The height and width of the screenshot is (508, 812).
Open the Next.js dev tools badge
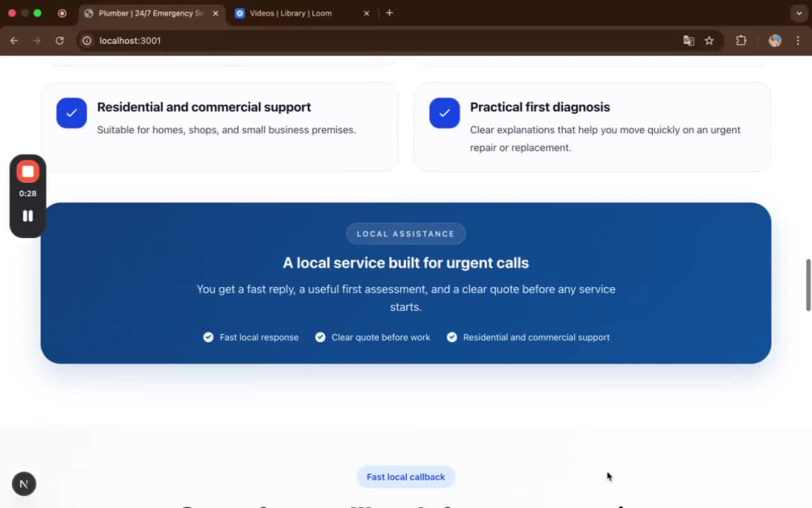[24, 484]
